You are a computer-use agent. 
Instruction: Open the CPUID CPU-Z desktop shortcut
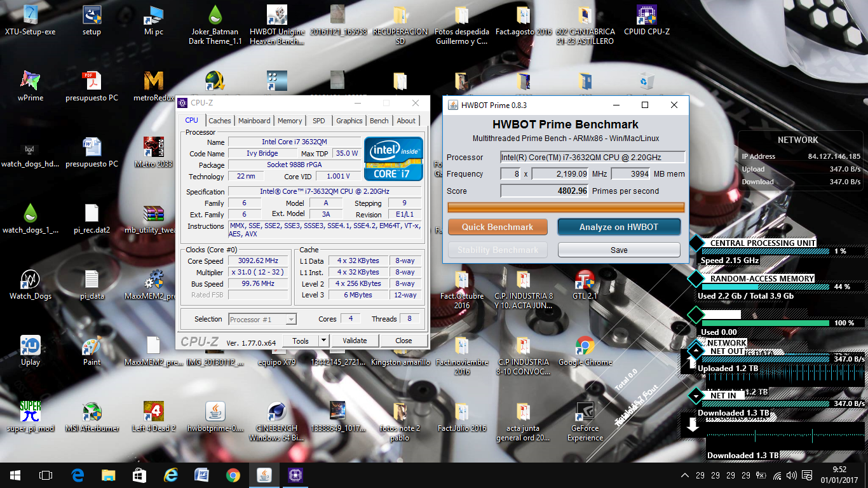tap(647, 20)
